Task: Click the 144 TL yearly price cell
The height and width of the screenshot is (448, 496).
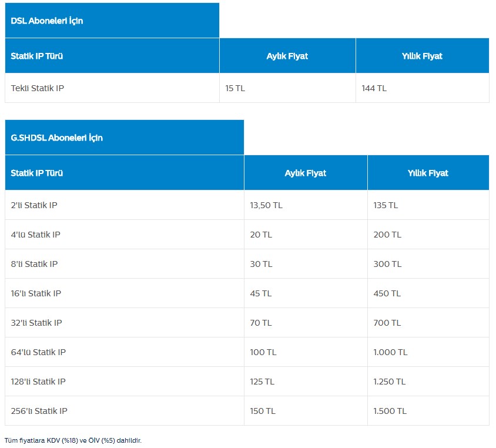Action: click(374, 88)
